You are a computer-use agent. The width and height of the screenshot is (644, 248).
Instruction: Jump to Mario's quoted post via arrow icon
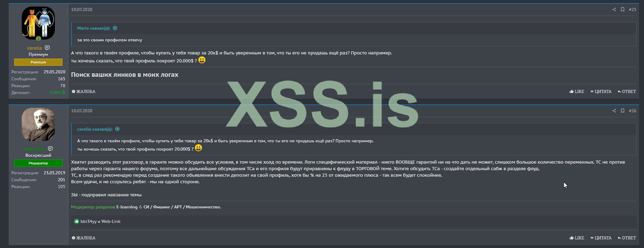coord(115,28)
